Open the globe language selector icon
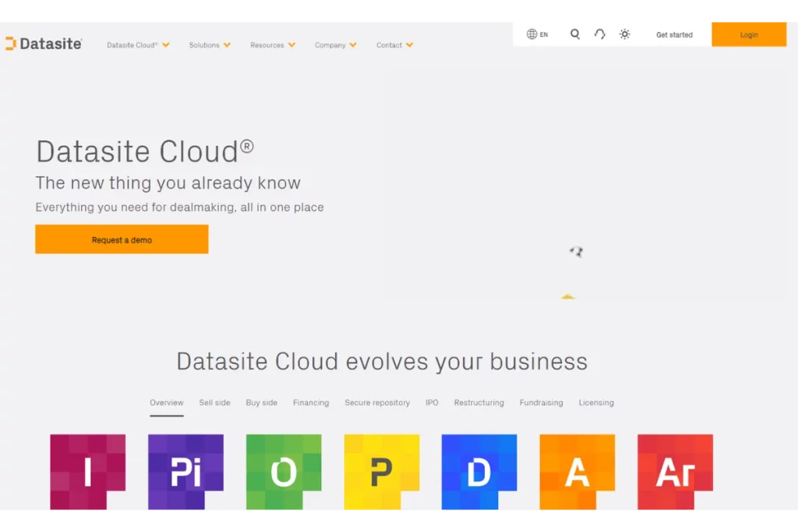798x532 pixels. coord(531,34)
